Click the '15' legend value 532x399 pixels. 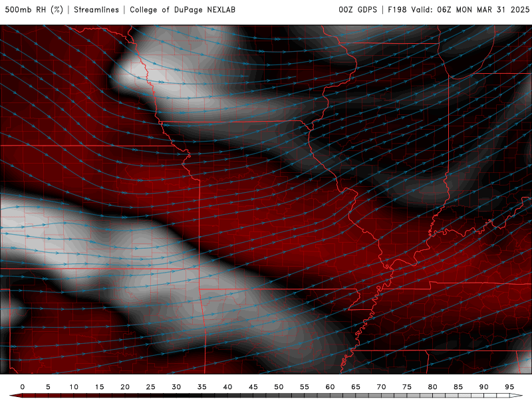tap(99, 387)
